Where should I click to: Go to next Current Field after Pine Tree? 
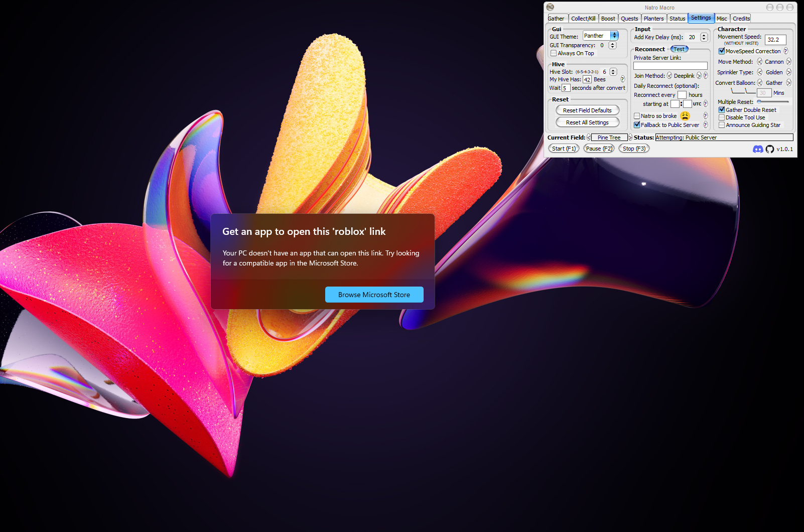(x=630, y=138)
